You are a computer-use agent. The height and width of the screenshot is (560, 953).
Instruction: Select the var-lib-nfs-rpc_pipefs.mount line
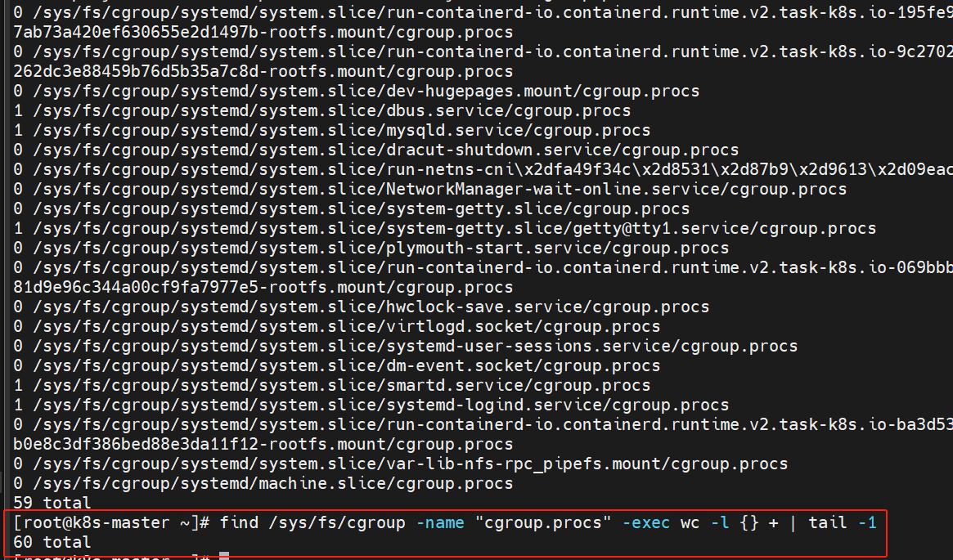pyautogui.click(x=401, y=464)
